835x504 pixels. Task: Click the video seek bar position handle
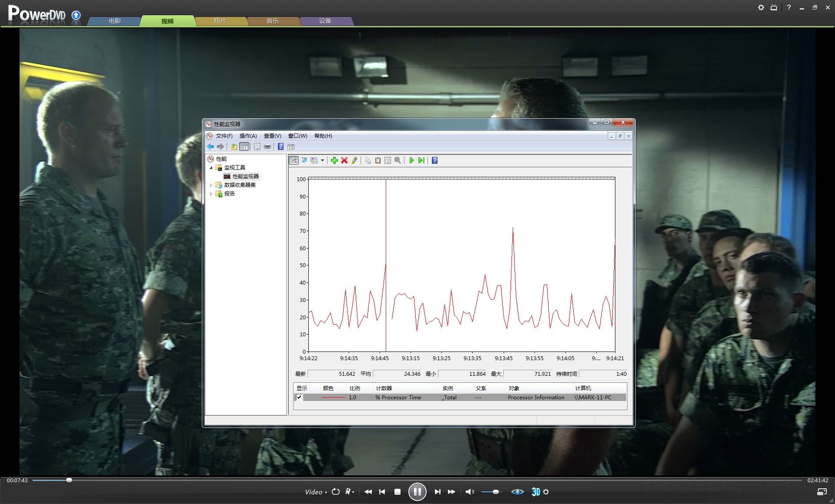point(69,480)
